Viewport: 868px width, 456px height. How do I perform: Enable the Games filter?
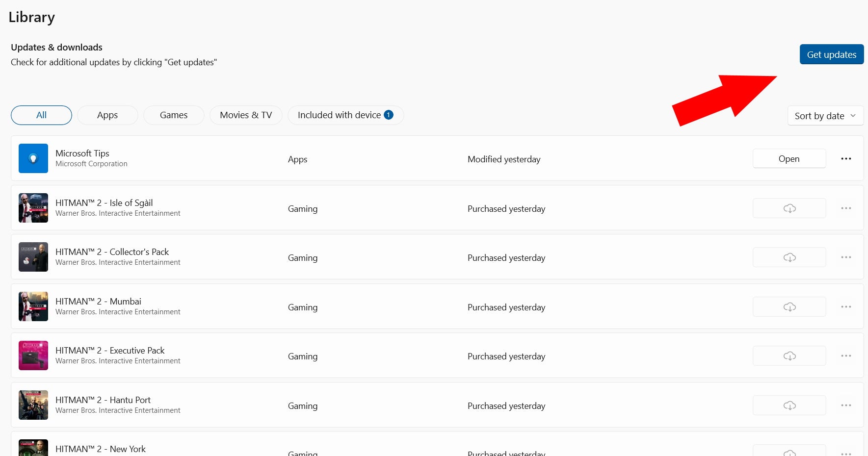[x=173, y=115]
